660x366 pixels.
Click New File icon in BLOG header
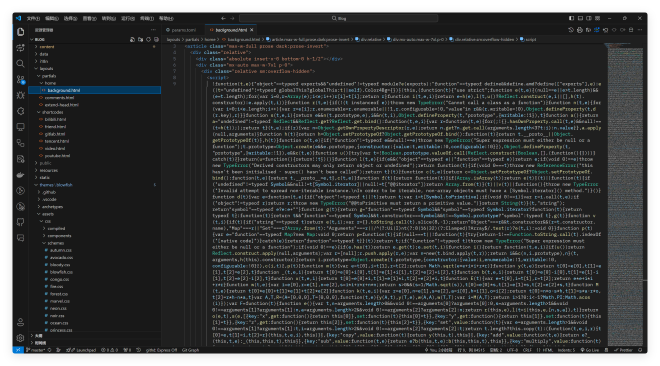pos(132,40)
